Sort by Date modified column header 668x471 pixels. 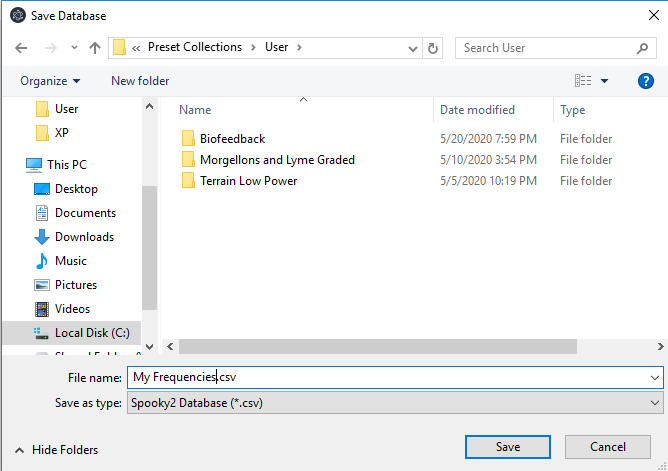pyautogui.click(x=477, y=110)
